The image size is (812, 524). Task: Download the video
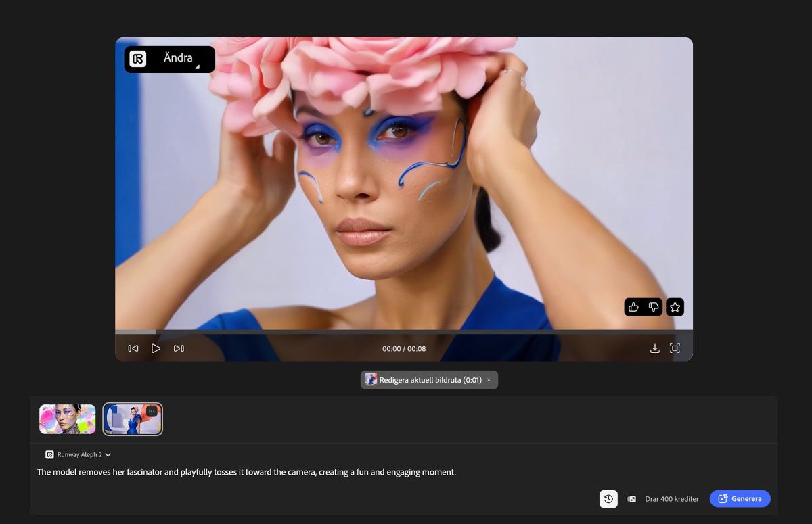point(654,348)
